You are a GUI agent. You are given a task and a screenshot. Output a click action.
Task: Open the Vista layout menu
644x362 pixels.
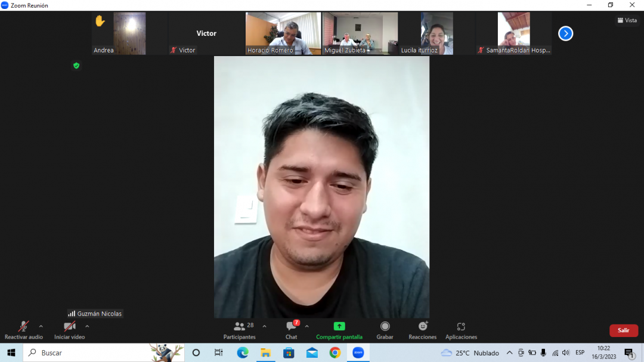[627, 20]
